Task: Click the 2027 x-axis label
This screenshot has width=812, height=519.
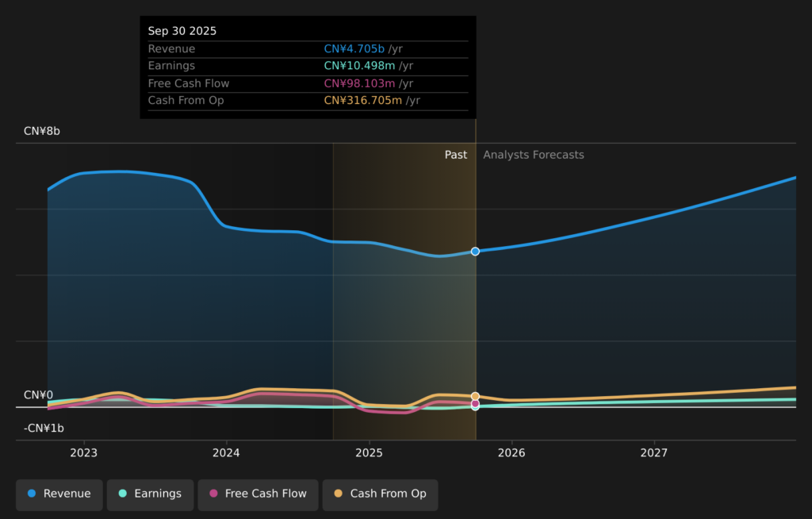Action: click(654, 453)
